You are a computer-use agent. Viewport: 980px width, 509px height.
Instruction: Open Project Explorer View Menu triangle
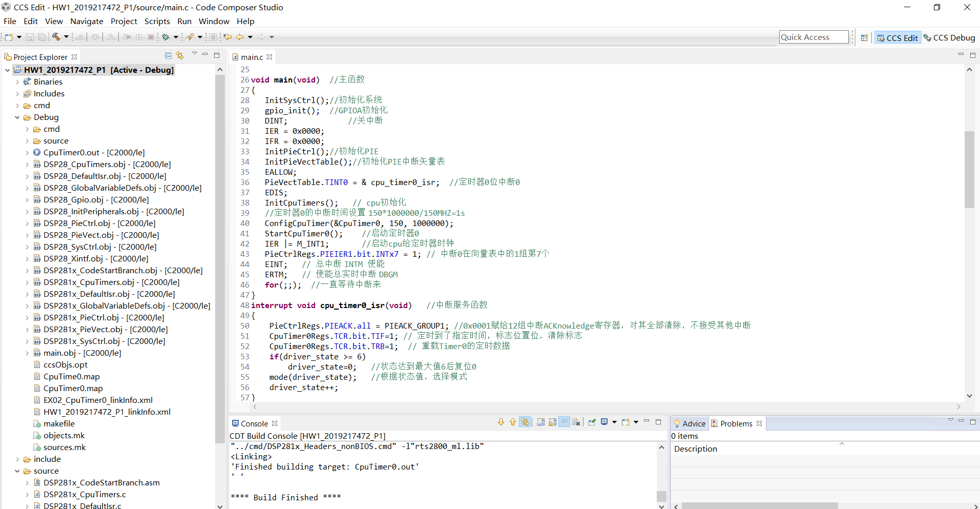pyautogui.click(x=195, y=53)
